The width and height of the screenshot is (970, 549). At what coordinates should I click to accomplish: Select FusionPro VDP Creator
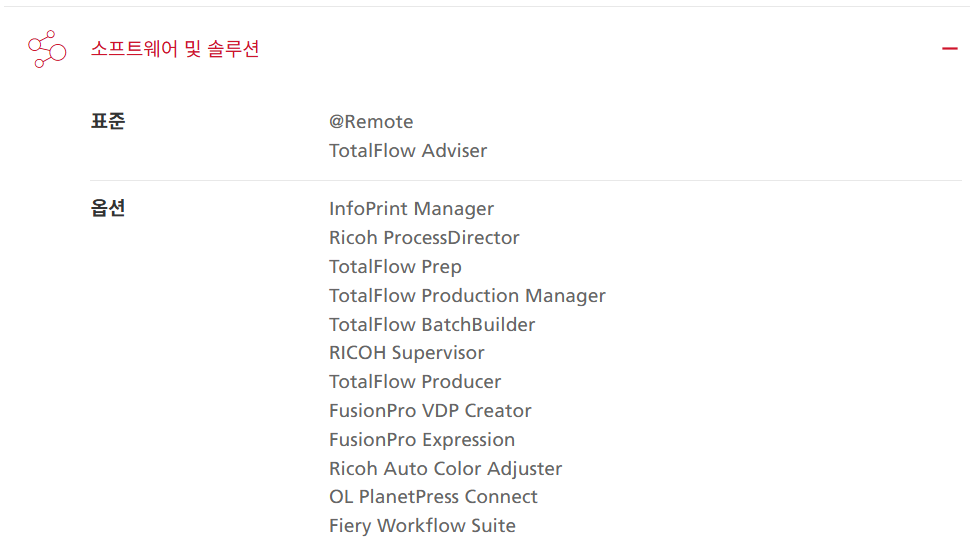[430, 410]
